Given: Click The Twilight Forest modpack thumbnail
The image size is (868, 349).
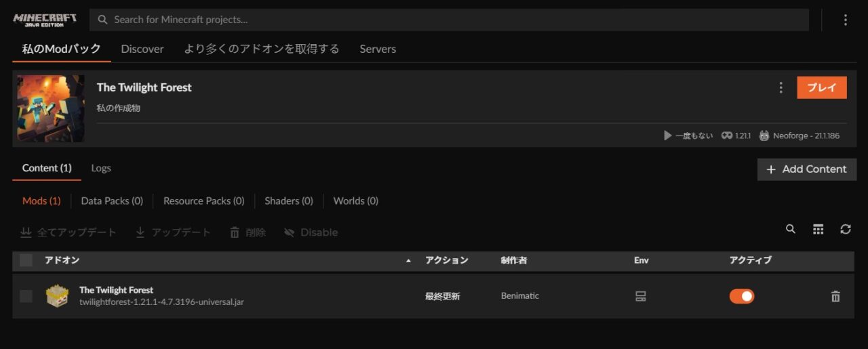Looking at the screenshot, I should click(51, 108).
